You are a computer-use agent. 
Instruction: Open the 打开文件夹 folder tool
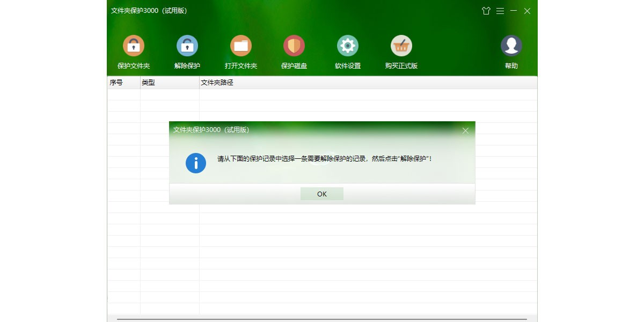pyautogui.click(x=241, y=46)
